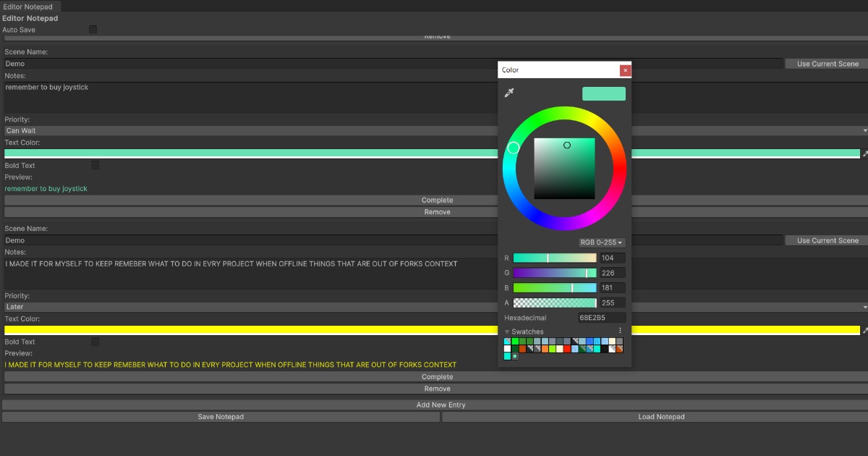868x456 pixels.
Task: Click the eyedropper beside the teal Text Color bar
Action: [x=864, y=154]
